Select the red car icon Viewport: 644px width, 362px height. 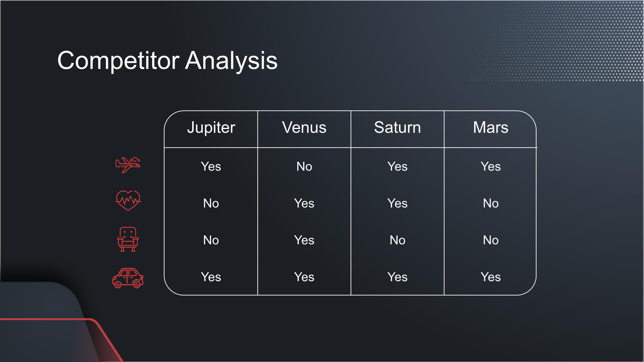(x=128, y=278)
